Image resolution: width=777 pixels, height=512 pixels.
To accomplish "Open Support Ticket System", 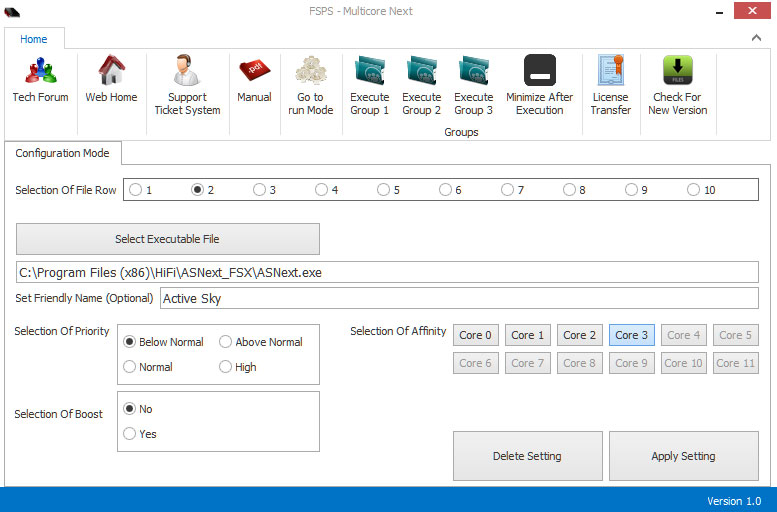I will (x=187, y=72).
